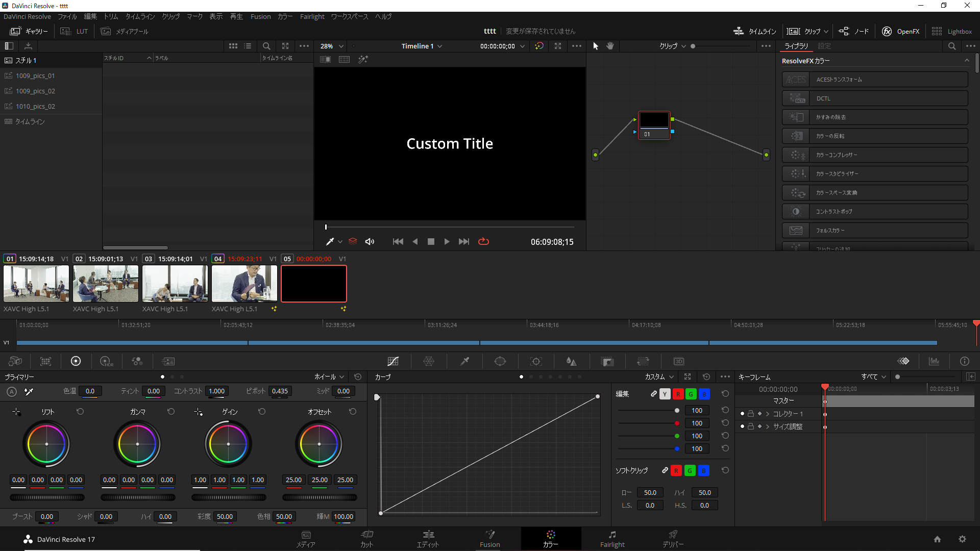
Task: Show the Keyframes palette icon
Action: (903, 361)
